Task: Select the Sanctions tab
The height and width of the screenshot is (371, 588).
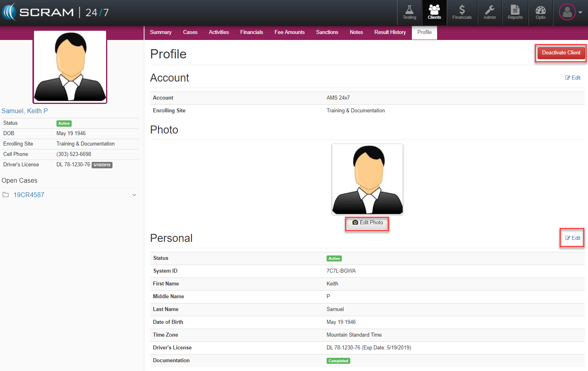Action: (327, 32)
